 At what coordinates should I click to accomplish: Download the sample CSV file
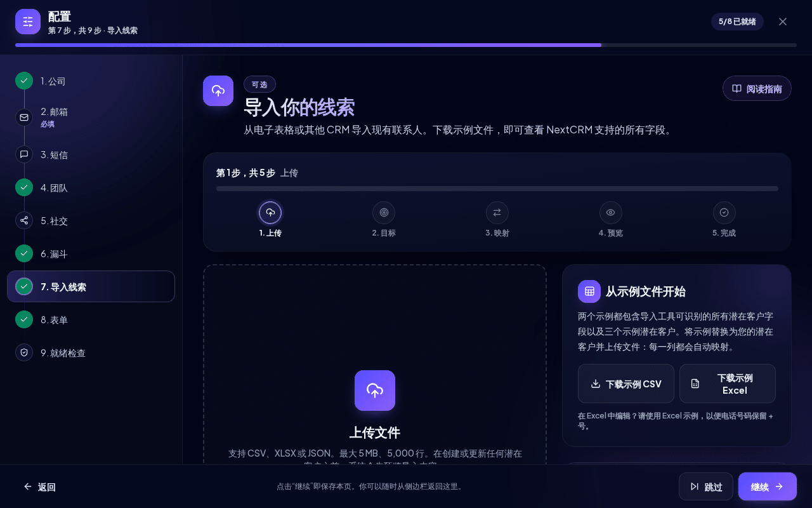(x=626, y=384)
